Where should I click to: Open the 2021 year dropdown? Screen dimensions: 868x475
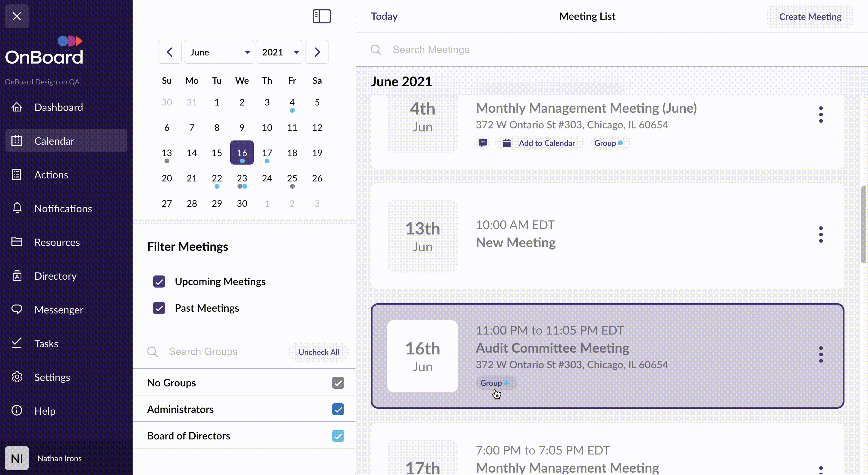pos(279,52)
